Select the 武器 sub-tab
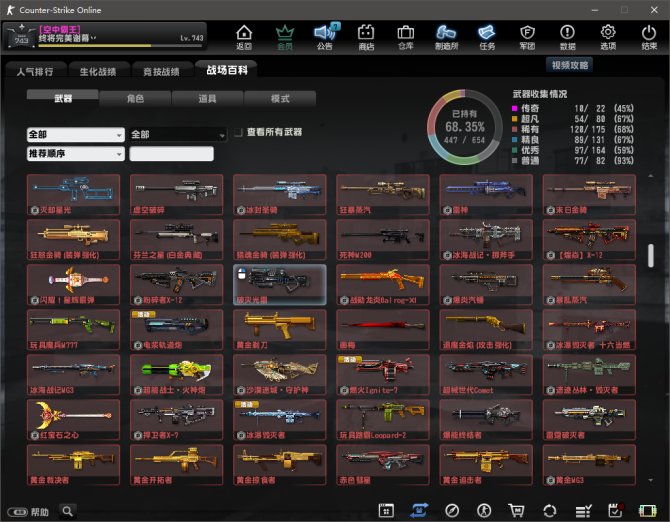 pos(63,98)
